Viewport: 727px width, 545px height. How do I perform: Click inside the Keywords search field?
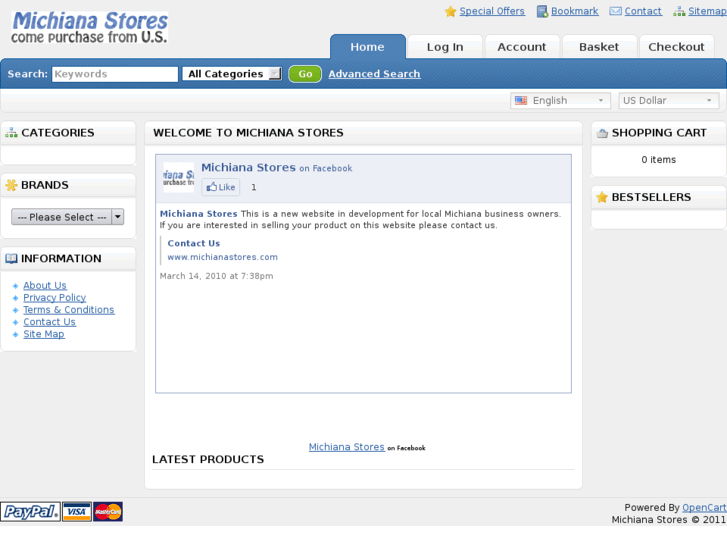[115, 74]
